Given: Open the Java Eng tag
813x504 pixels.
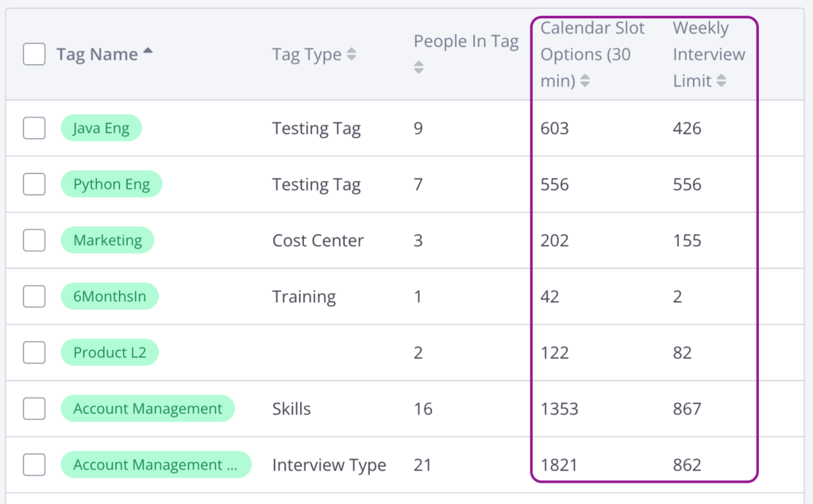Looking at the screenshot, I should 101,128.
